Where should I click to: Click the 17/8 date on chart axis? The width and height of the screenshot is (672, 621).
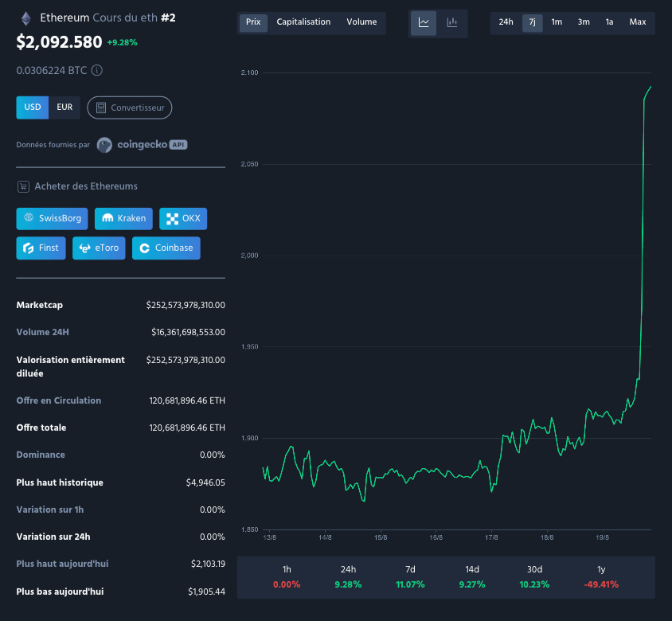(491, 537)
